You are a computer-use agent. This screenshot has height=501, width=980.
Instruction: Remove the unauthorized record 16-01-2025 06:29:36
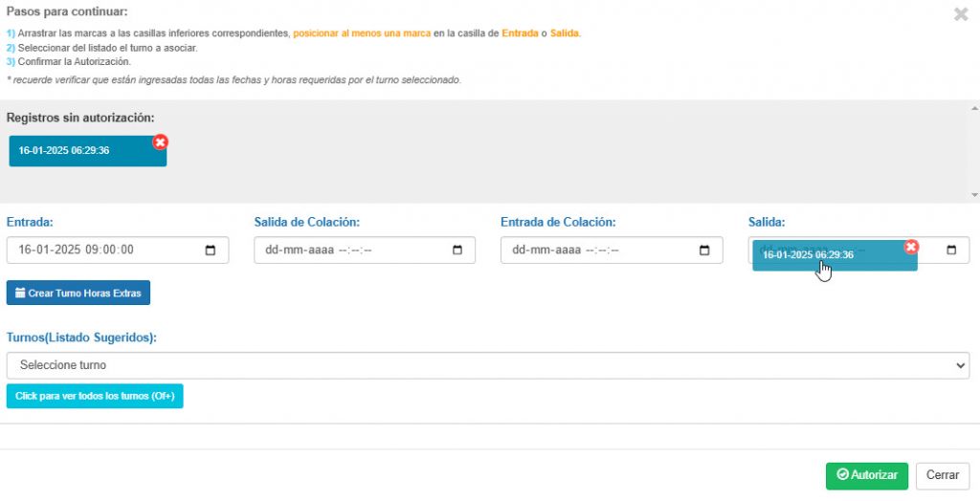coord(161,142)
